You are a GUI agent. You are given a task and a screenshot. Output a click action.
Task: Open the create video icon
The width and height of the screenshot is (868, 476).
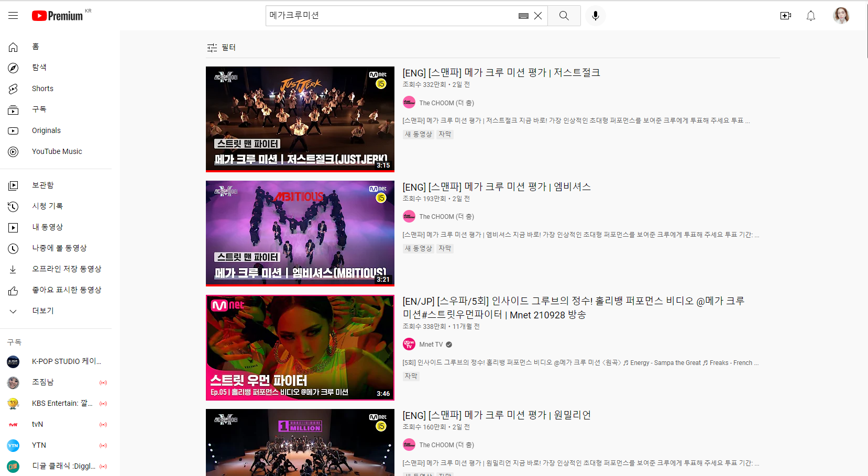[786, 16]
